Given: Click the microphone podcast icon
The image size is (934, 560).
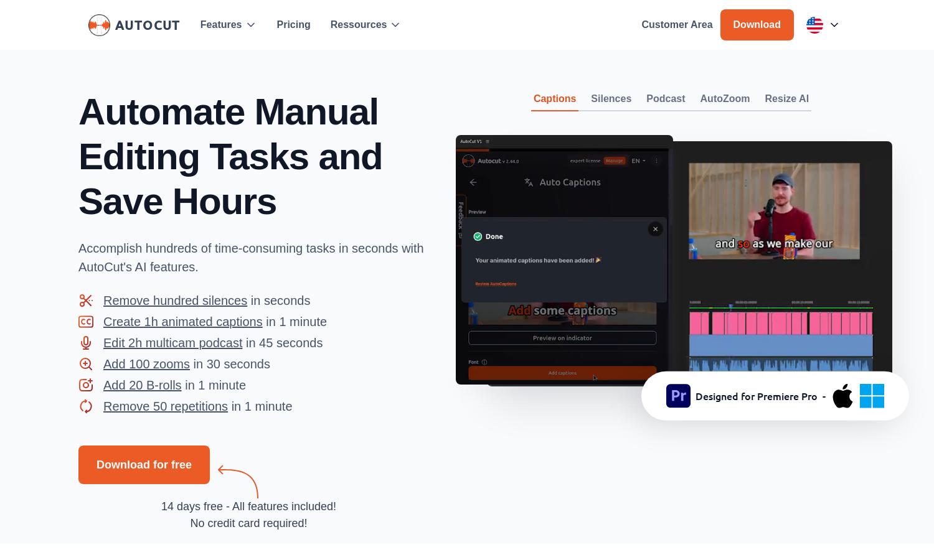Looking at the screenshot, I should [86, 343].
